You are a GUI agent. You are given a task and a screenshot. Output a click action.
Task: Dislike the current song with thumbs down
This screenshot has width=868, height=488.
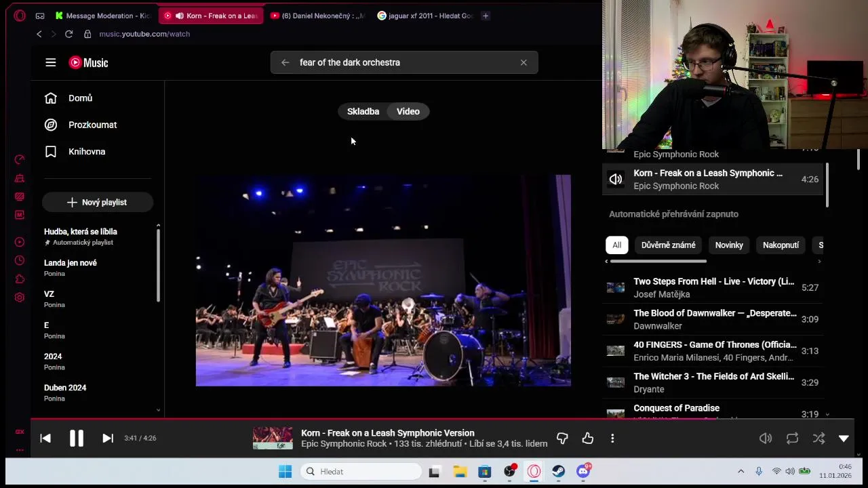coord(562,439)
